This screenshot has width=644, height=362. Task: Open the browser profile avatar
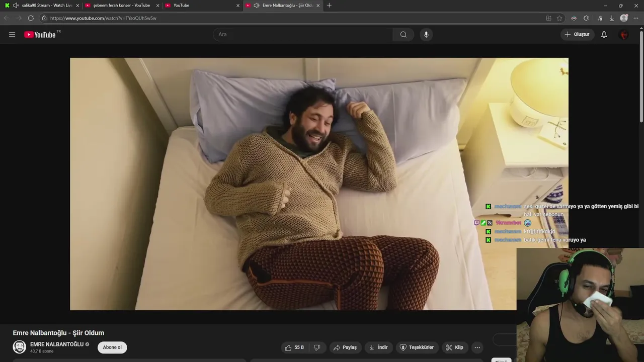[624, 18]
